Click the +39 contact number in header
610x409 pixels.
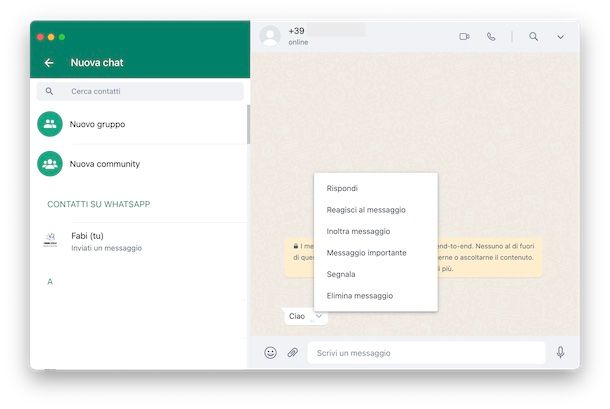coord(296,31)
